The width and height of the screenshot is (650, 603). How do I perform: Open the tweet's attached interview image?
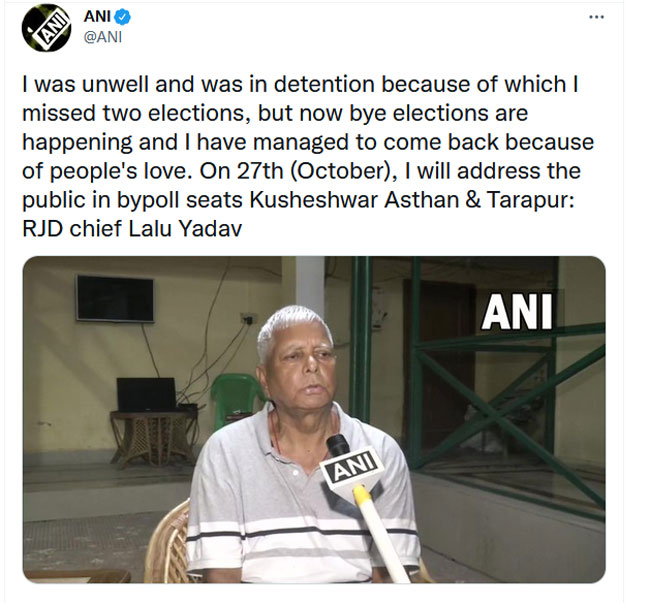314,419
